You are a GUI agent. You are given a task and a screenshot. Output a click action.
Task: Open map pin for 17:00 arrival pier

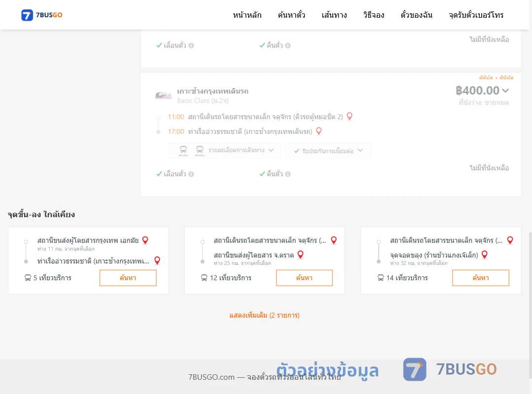[319, 131]
